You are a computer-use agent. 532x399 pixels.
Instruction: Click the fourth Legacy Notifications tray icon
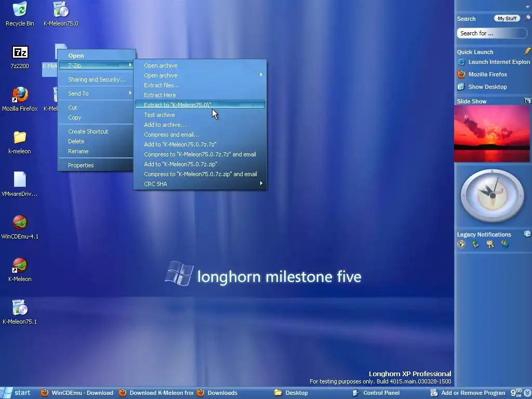tap(505, 244)
